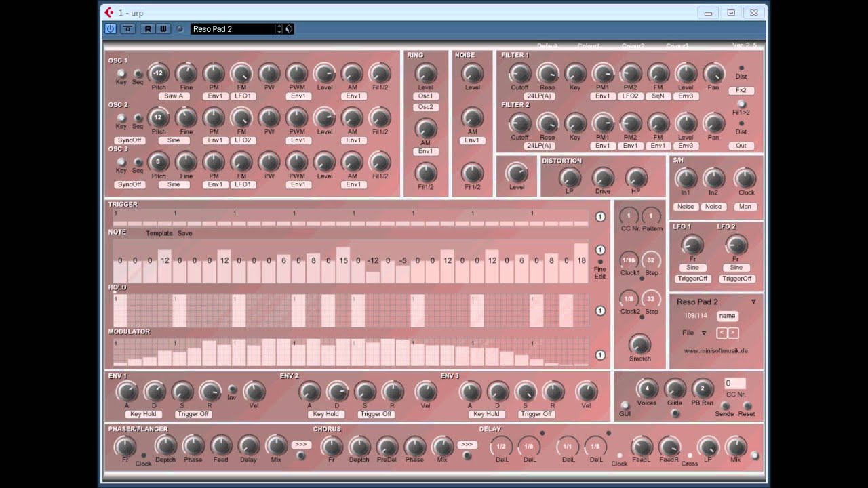
Task: Open the Ring Osc2 source dropdown
Action: (426, 107)
